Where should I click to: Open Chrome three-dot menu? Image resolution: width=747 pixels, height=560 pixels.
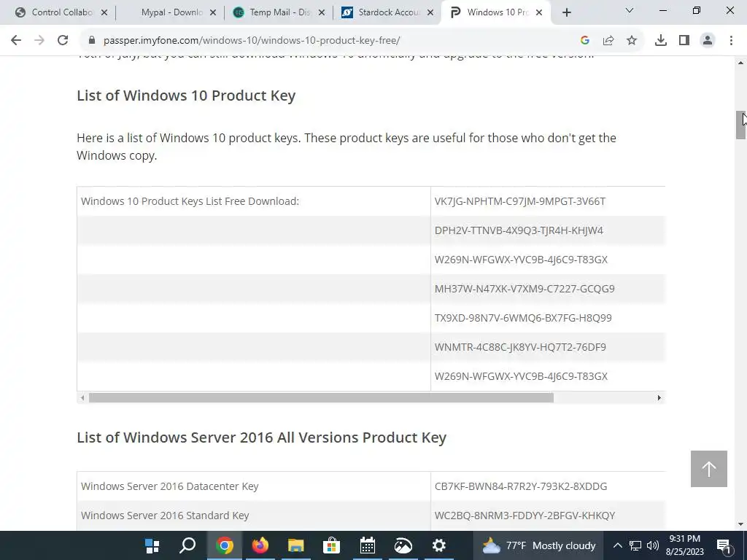click(x=731, y=41)
